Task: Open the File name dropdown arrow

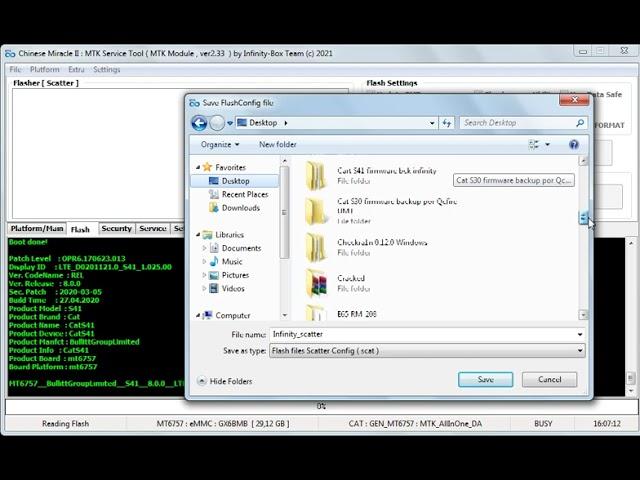Action: [x=580, y=334]
